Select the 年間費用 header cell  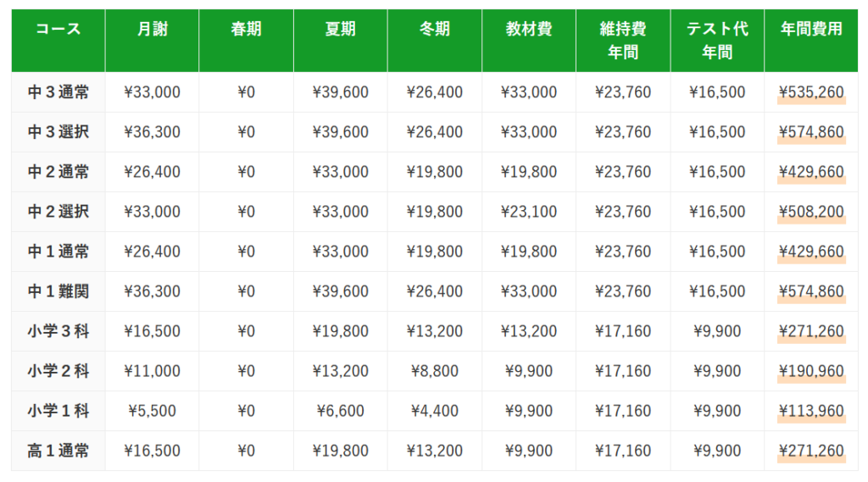click(x=811, y=41)
